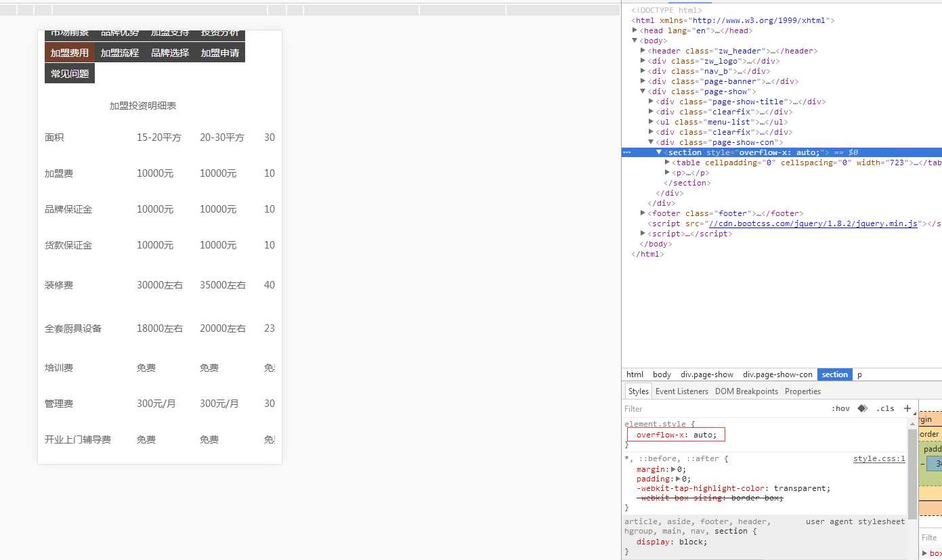Select the p element under section
The width and height of the screenshot is (942, 560).
[x=691, y=173]
